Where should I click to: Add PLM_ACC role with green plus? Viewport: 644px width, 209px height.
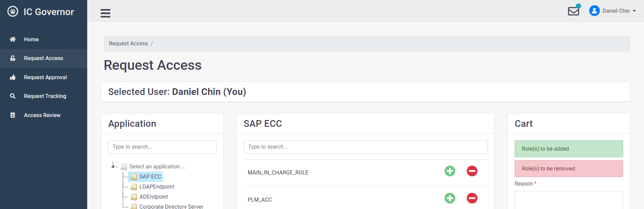[x=450, y=198]
